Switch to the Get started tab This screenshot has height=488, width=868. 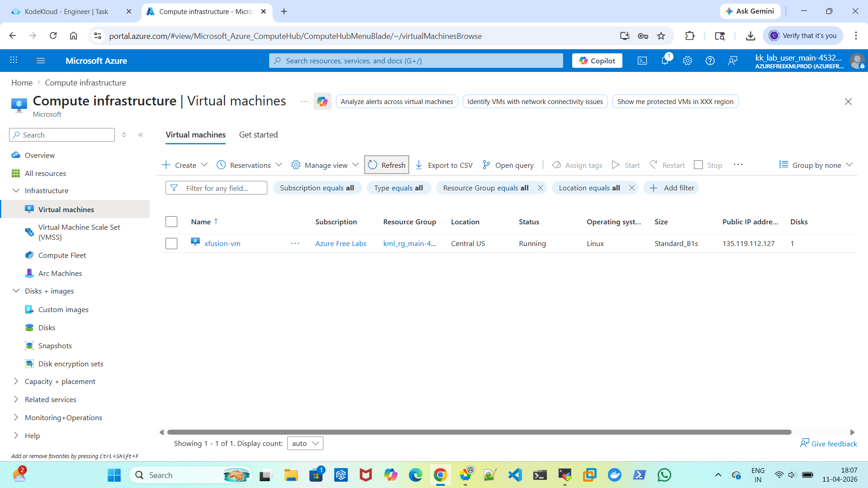[x=258, y=135]
